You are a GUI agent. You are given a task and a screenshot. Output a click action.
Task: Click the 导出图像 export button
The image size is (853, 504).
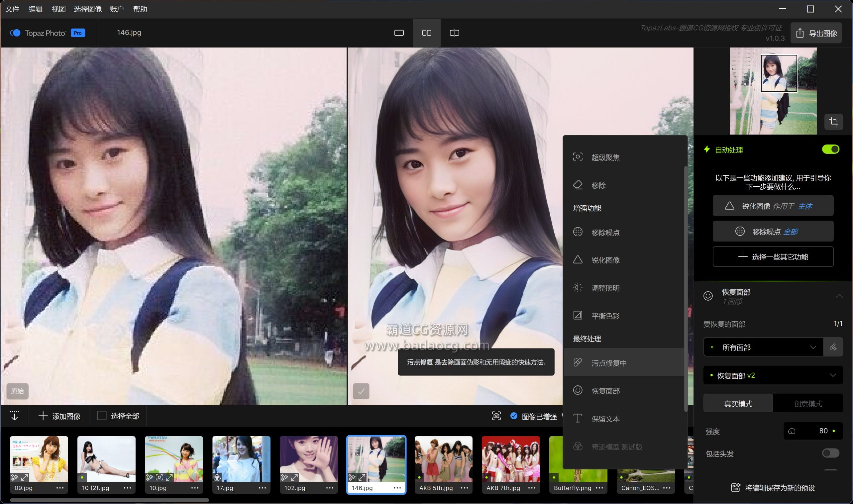816,33
